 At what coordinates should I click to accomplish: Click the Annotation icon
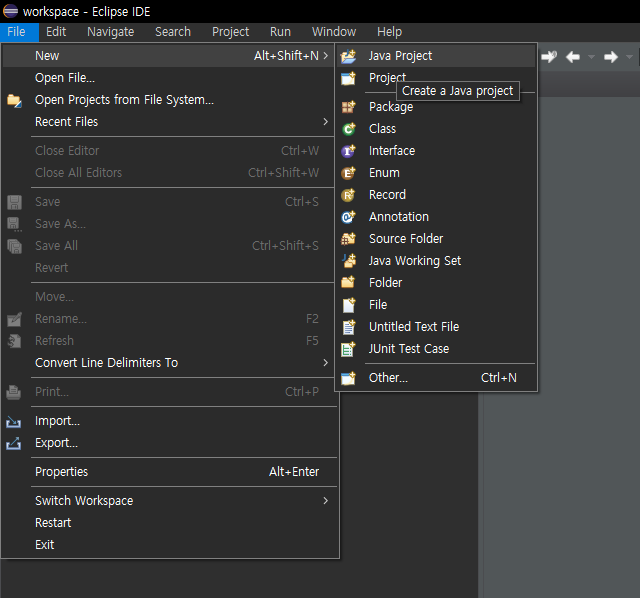click(348, 217)
